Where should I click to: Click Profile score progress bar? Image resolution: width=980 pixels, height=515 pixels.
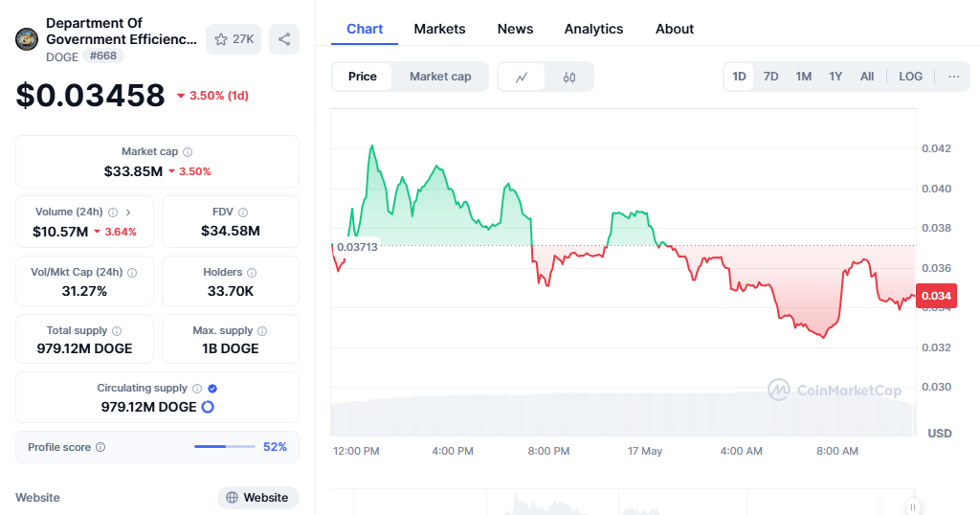tap(225, 447)
